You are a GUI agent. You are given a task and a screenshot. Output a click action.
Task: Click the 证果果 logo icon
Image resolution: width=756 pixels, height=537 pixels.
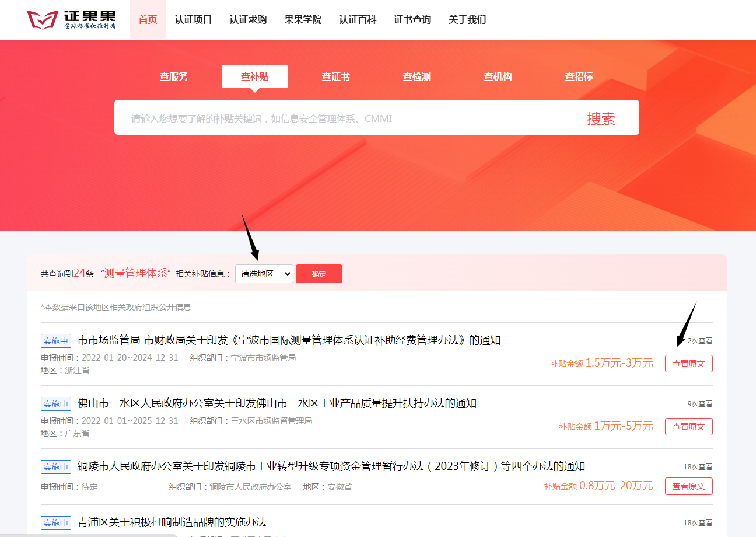coord(43,20)
